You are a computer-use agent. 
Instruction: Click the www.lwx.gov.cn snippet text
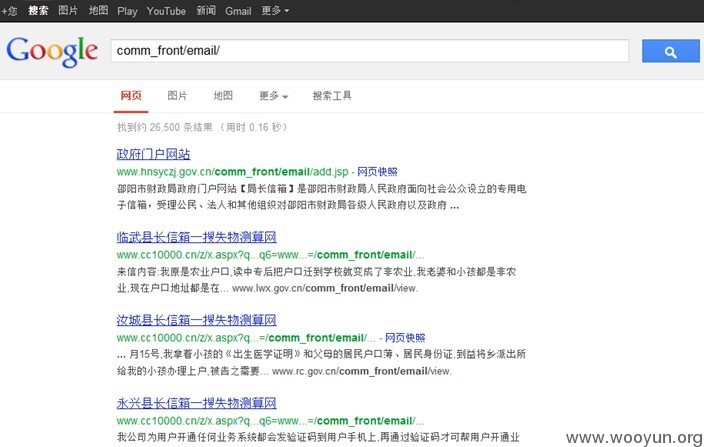pos(325,288)
